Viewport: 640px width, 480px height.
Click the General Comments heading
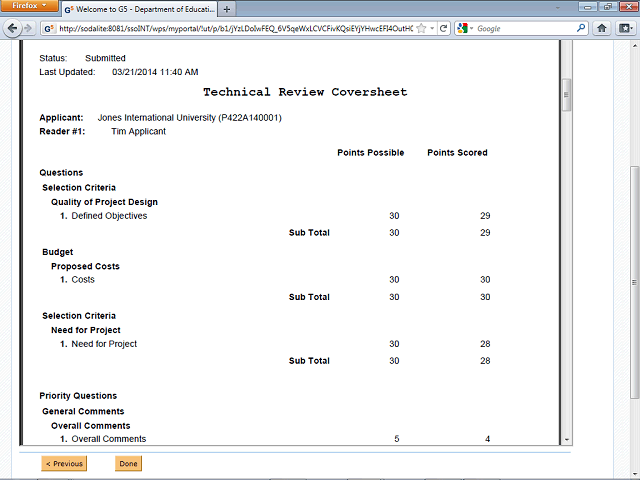pos(83,411)
